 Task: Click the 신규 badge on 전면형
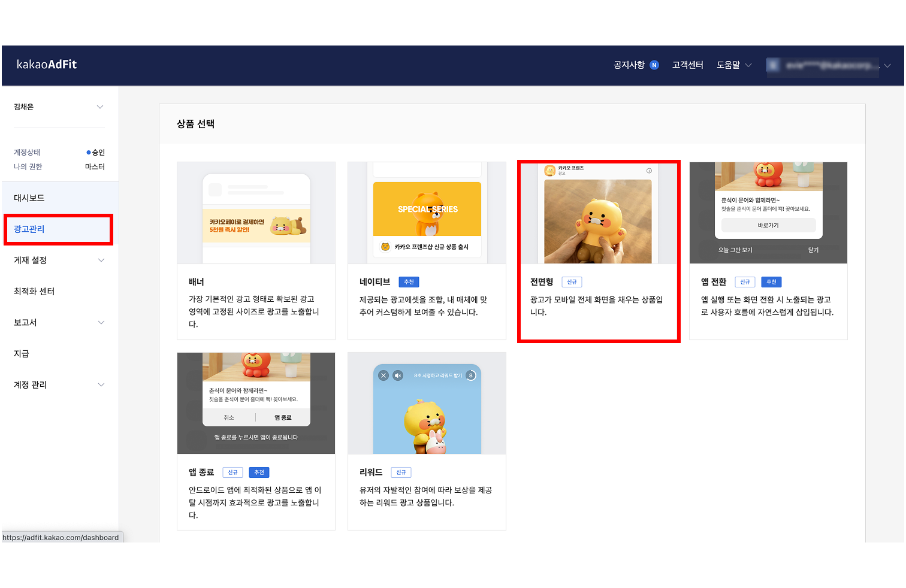572,282
